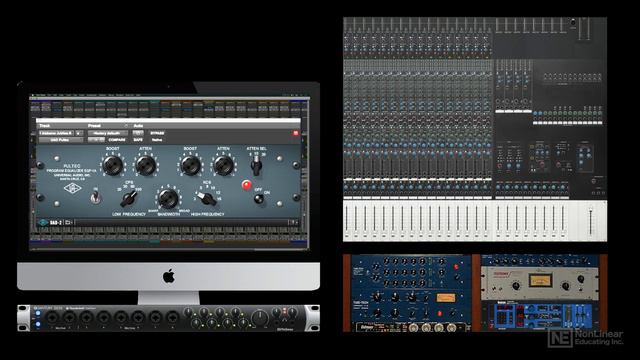The height and width of the screenshot is (360, 640).
Task: Adjust the high frequency BOOST knob
Action: 190,166
